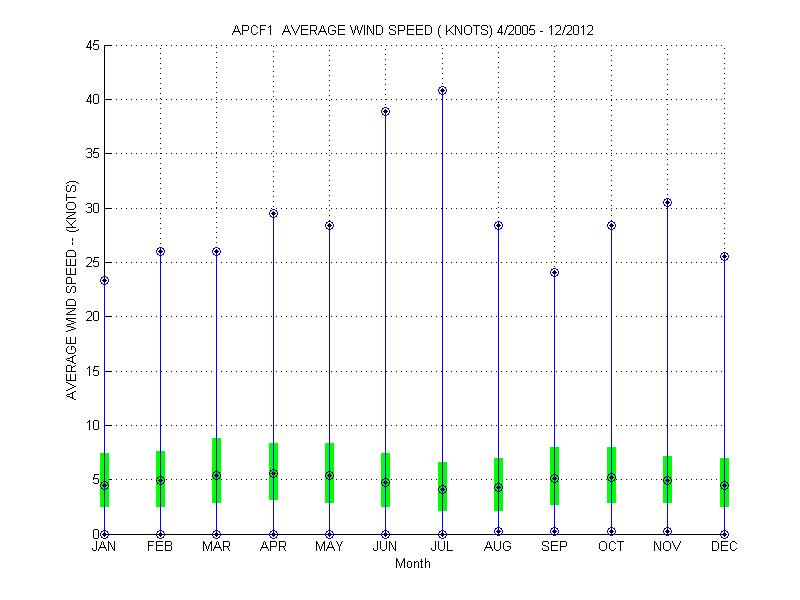Select November's maximum marker above 30 knots

click(668, 203)
